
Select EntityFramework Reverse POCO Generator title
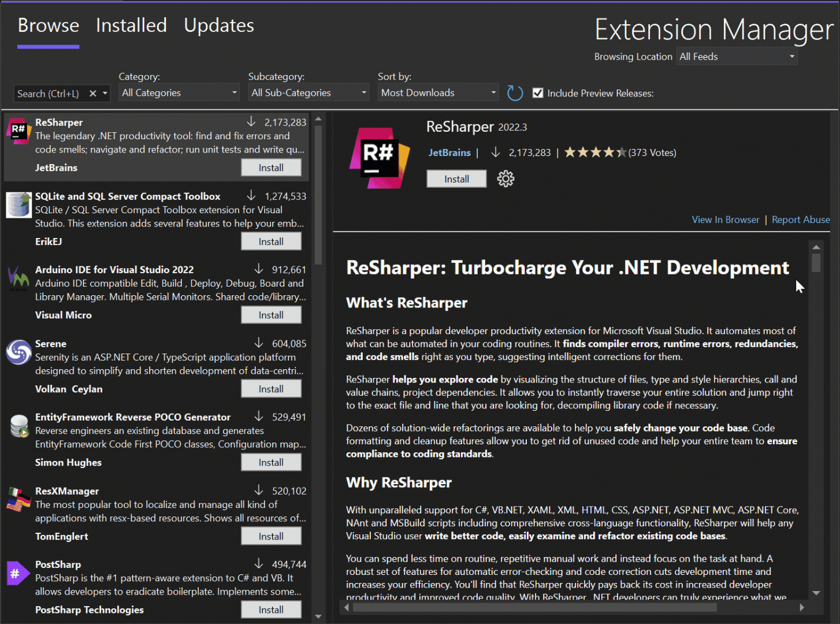[x=133, y=417]
